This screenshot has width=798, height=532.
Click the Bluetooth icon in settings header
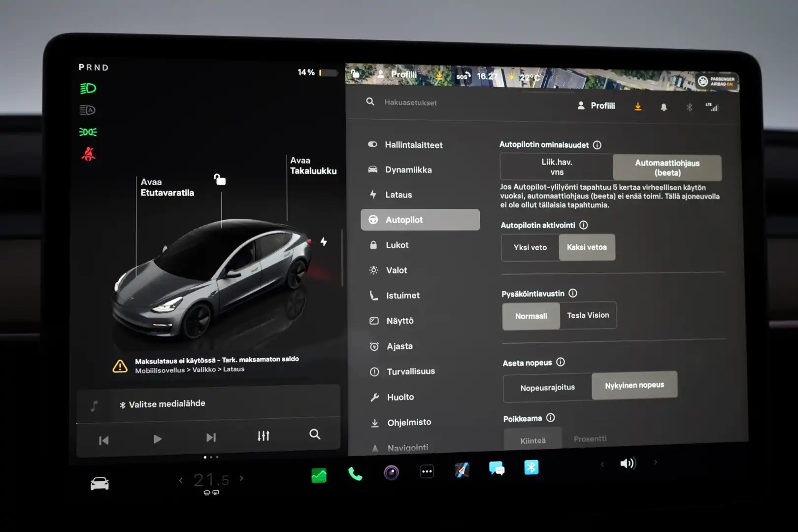click(x=689, y=107)
